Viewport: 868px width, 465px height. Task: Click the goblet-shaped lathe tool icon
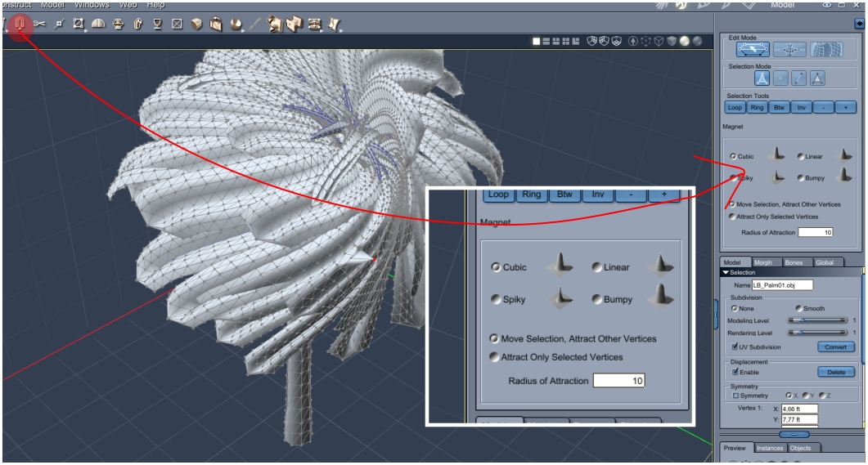(158, 23)
